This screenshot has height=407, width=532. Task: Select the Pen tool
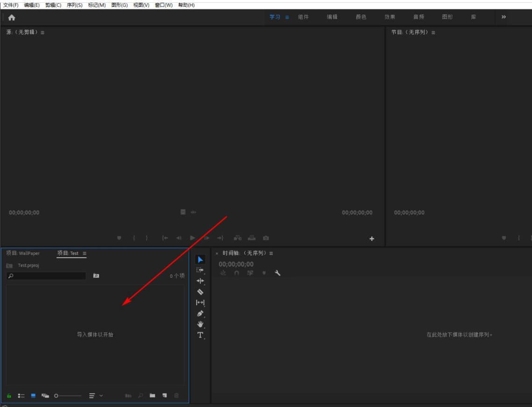[x=200, y=313]
